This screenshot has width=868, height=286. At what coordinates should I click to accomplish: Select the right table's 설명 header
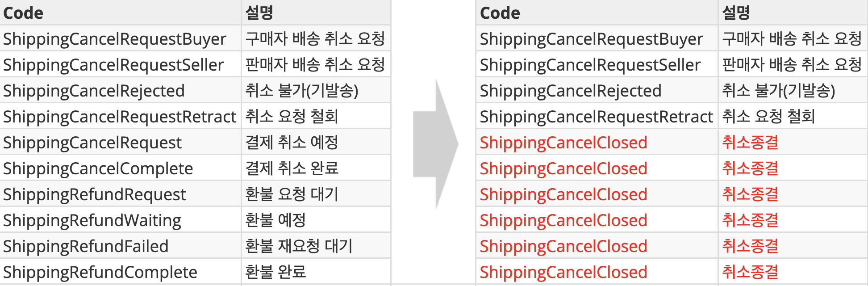(736, 13)
